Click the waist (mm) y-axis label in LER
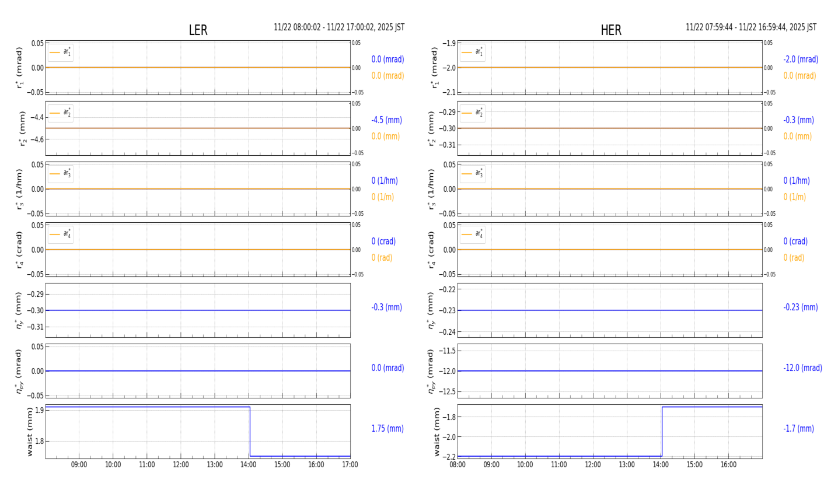 tap(30, 432)
